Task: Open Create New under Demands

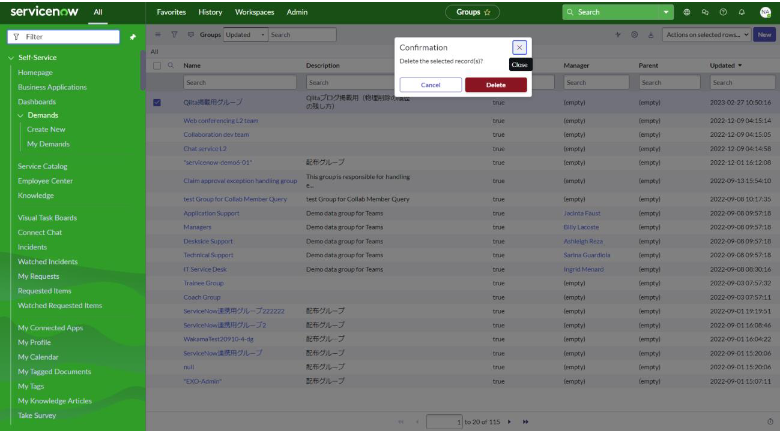Action: pyautogui.click(x=46, y=130)
